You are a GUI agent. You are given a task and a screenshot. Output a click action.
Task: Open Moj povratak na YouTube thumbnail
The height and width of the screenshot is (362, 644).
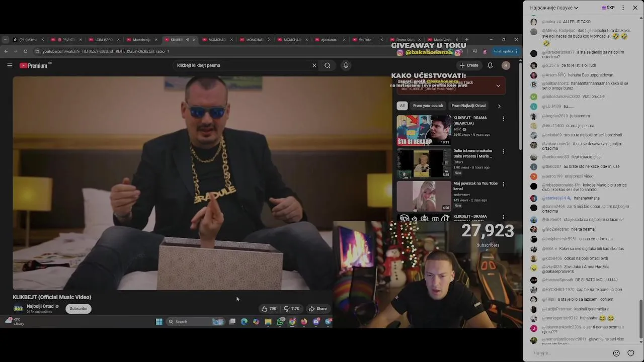click(424, 196)
